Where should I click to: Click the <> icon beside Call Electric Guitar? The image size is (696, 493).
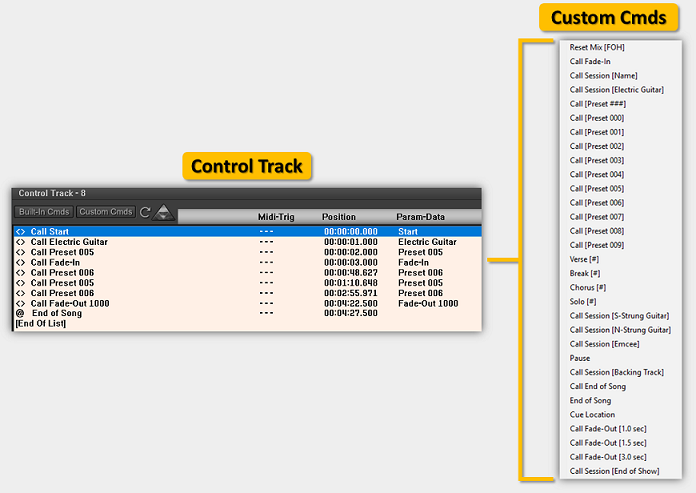(x=21, y=242)
